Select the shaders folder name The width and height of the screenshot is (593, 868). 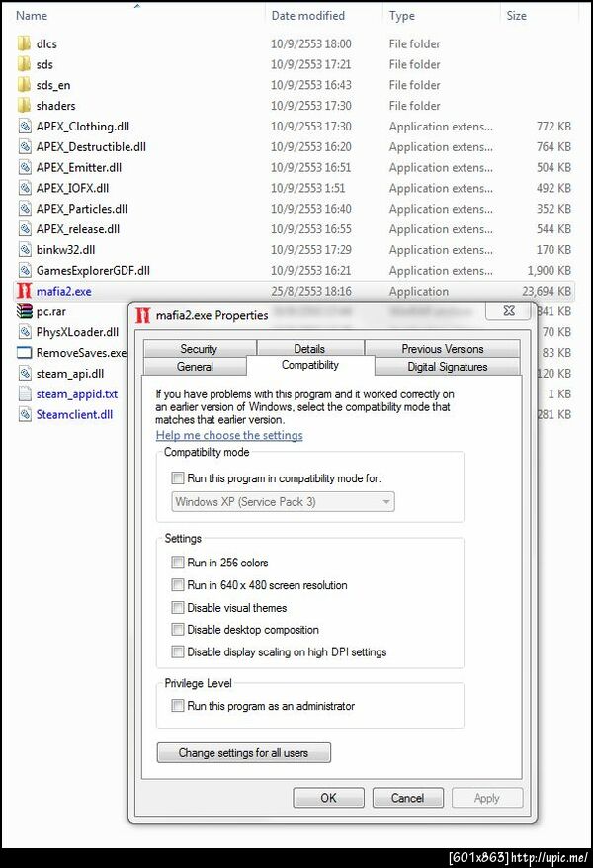point(56,105)
